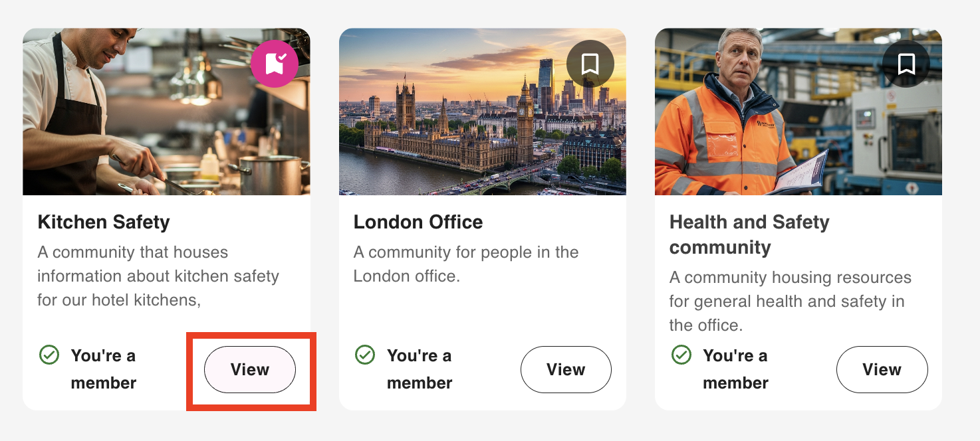Image resolution: width=980 pixels, height=441 pixels.
Task: Click the London Office description text
Action: click(x=465, y=264)
